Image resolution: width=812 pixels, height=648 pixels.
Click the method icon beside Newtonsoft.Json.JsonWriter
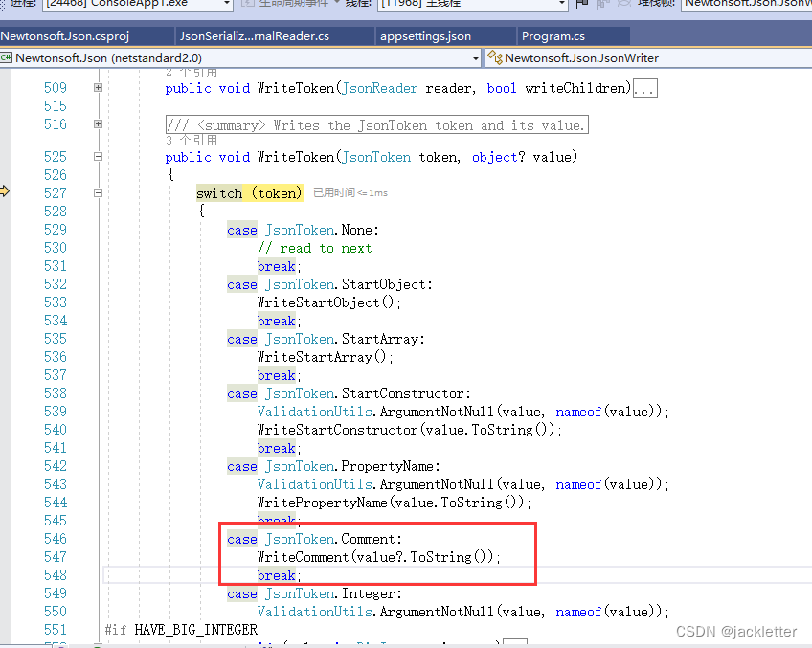click(x=496, y=57)
